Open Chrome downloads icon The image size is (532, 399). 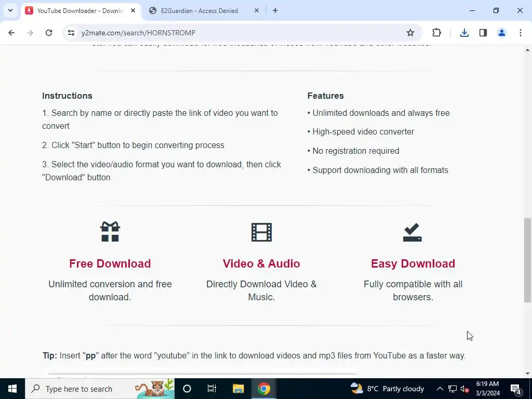pyautogui.click(x=464, y=33)
